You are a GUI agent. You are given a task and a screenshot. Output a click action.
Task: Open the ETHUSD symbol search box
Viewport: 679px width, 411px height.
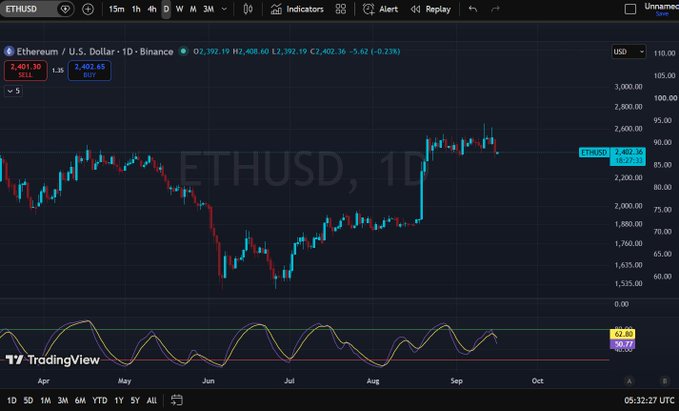29,9
